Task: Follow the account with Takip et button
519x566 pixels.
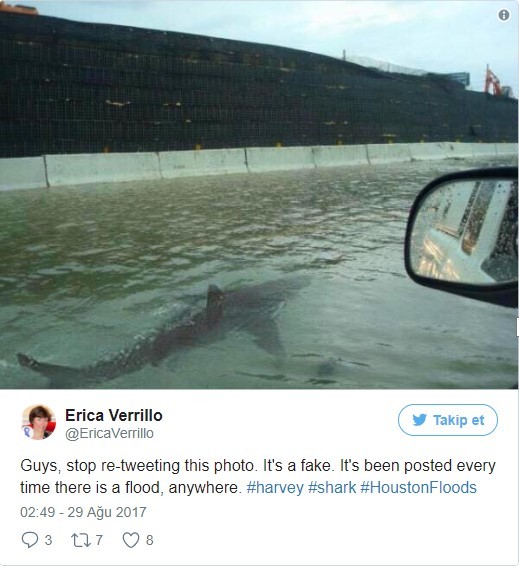Action: (x=448, y=420)
